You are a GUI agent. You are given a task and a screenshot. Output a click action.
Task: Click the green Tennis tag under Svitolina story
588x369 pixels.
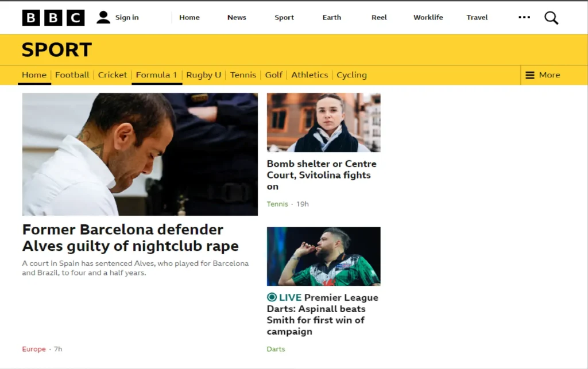coord(277,204)
